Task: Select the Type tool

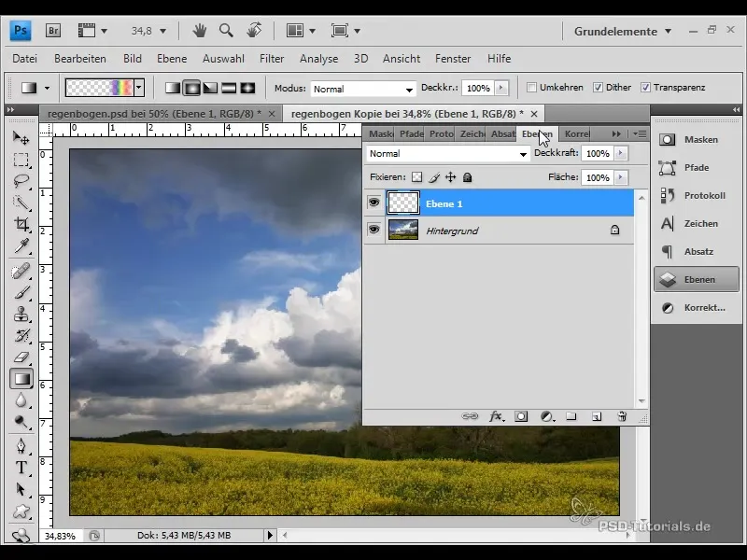Action: [x=21, y=468]
